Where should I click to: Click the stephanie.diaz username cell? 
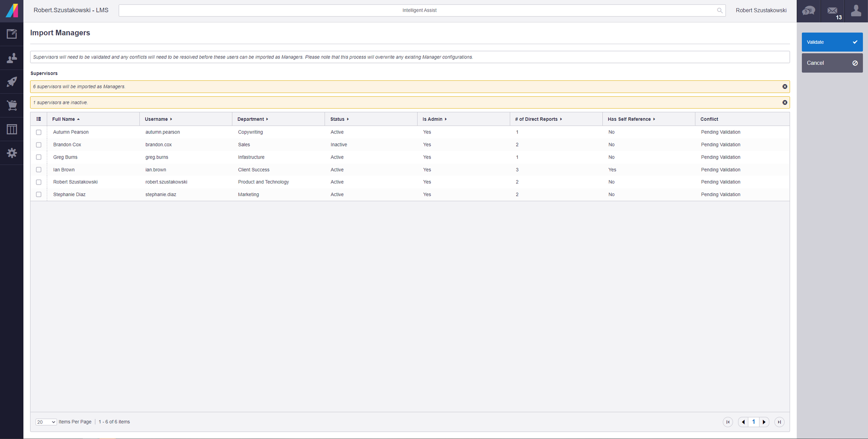[160, 195]
